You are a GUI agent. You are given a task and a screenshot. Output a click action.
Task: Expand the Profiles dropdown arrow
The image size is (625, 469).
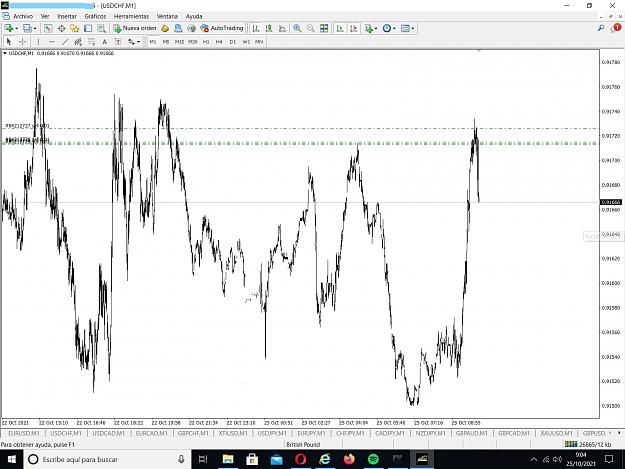click(x=35, y=28)
